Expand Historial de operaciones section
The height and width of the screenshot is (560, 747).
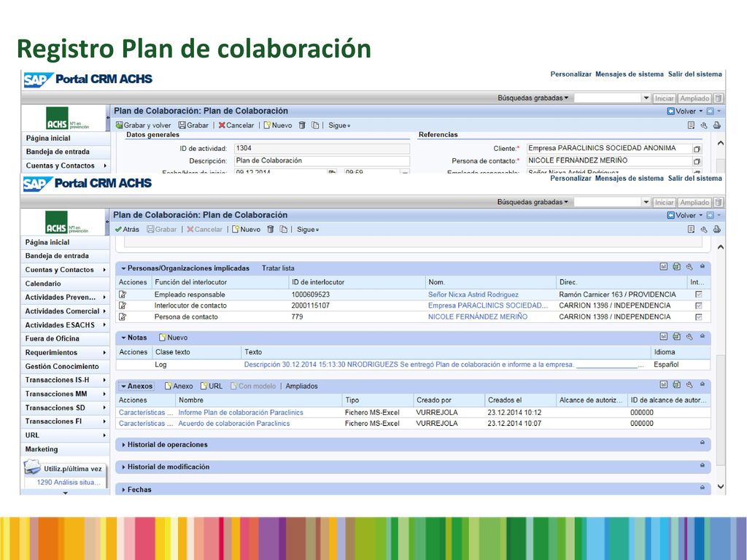124,445
